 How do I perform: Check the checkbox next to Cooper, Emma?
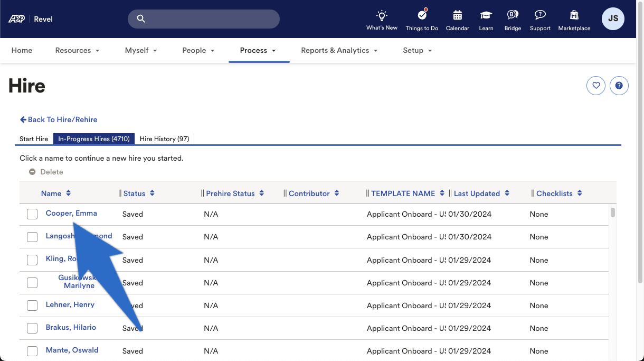[32, 214]
